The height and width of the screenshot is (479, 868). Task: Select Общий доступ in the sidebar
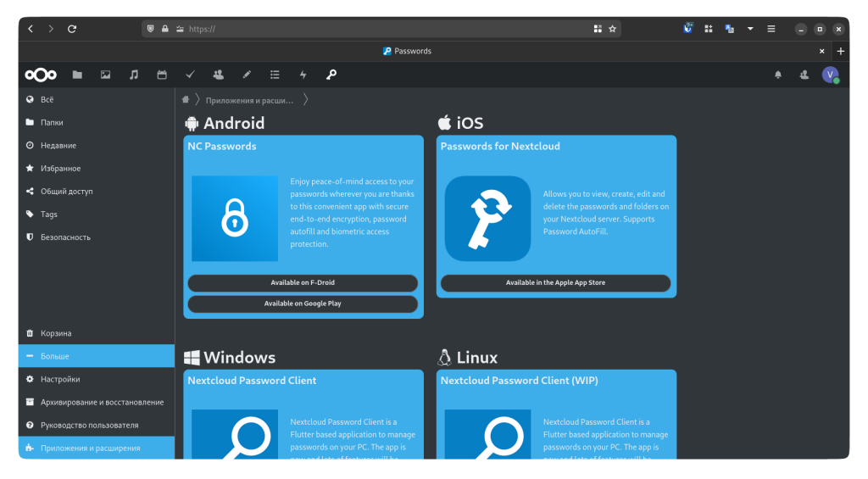[97, 191]
